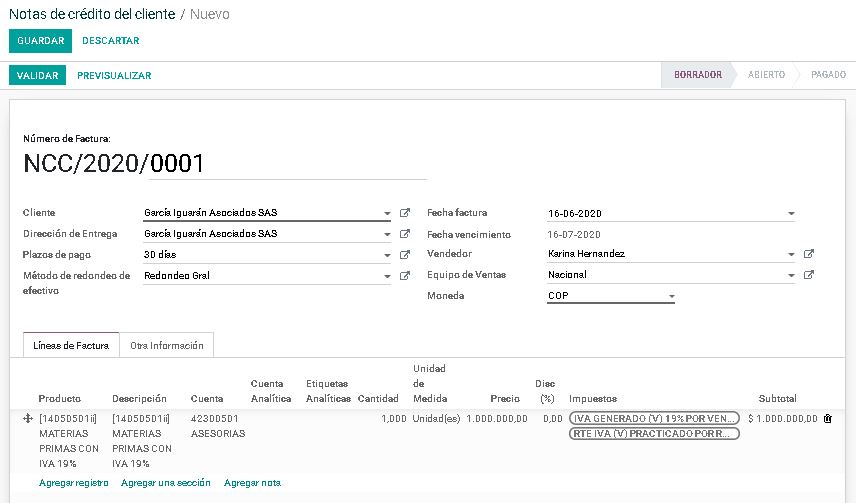Screen dimensions: 856x503
Task: Open external link for Plazos de pago
Action: [405, 255]
